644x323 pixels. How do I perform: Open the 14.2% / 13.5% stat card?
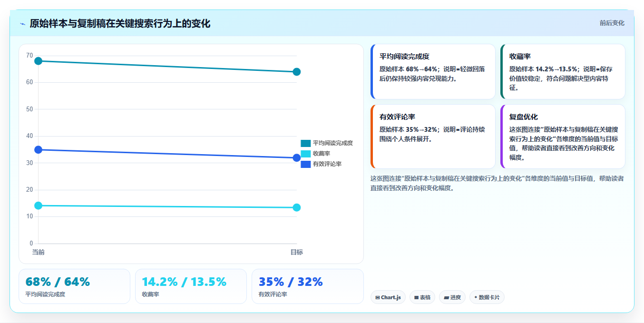pyautogui.click(x=191, y=286)
